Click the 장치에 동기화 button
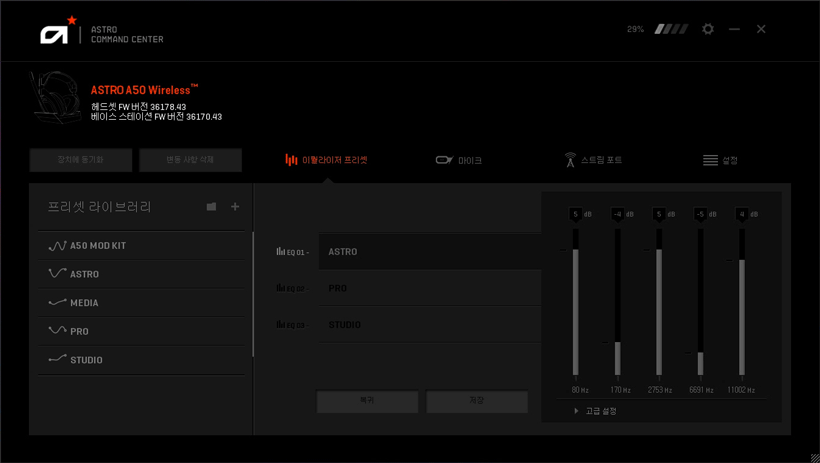 coord(81,160)
